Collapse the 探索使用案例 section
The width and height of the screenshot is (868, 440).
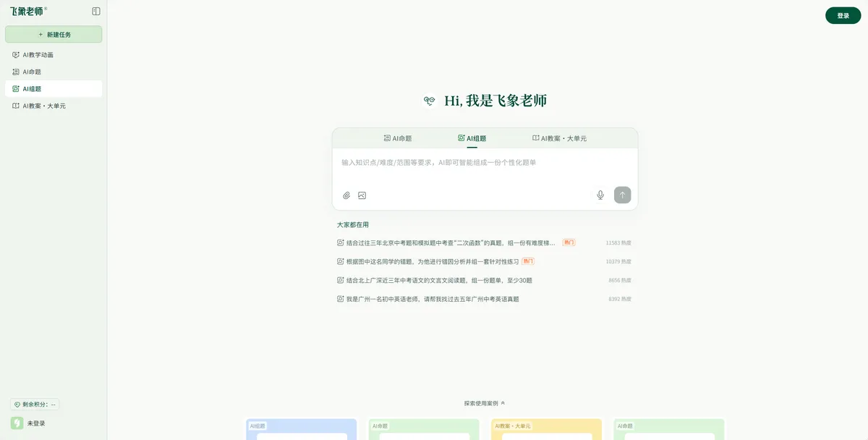485,403
